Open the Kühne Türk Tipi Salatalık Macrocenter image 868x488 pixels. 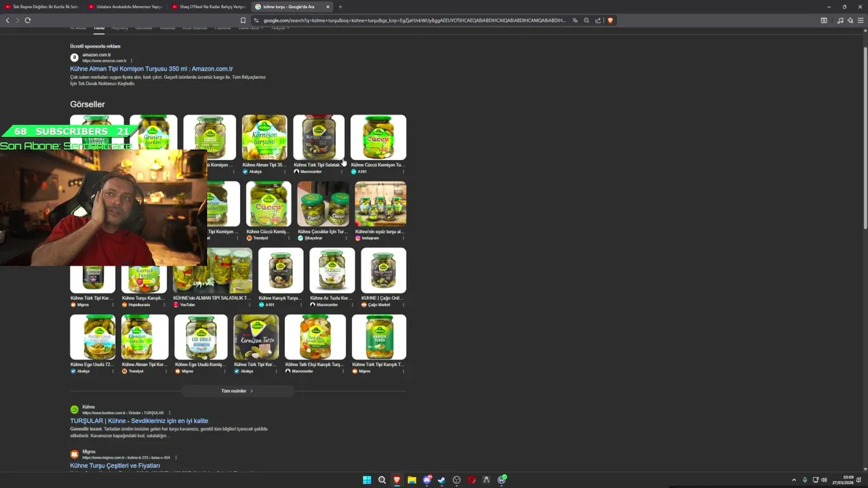[x=319, y=138]
